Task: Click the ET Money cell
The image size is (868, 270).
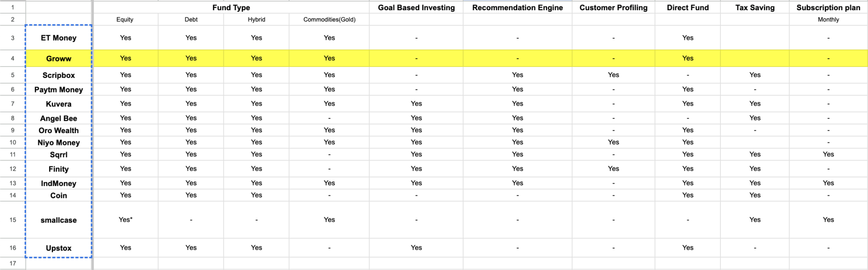Action: (x=58, y=38)
